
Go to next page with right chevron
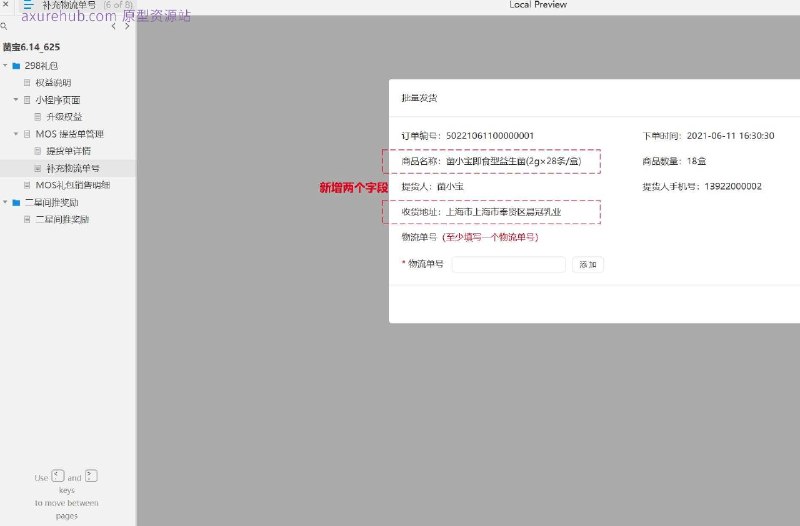[x=127, y=26]
